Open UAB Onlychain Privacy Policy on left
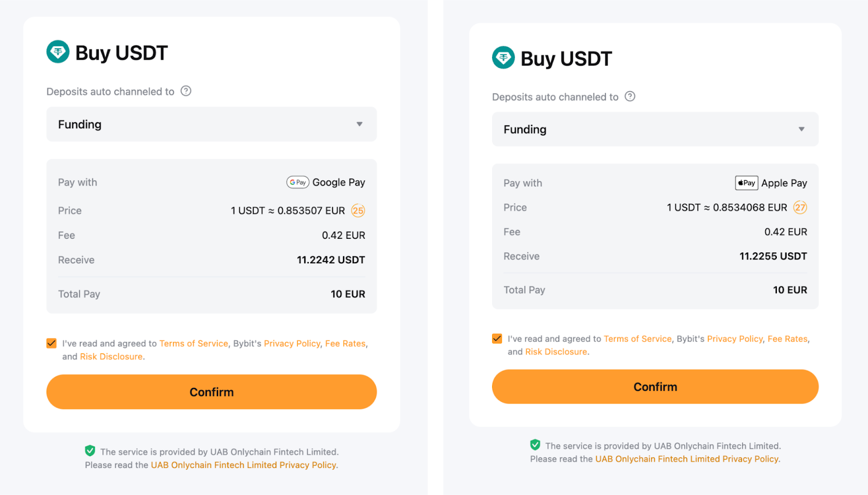Image resolution: width=868 pixels, height=495 pixels. 244,465
